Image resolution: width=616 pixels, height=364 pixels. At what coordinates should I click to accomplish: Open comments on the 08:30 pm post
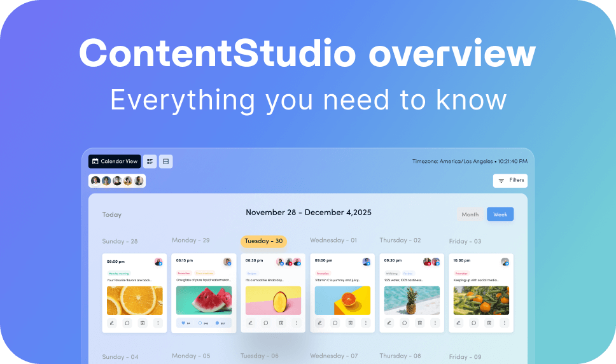tap(265, 323)
